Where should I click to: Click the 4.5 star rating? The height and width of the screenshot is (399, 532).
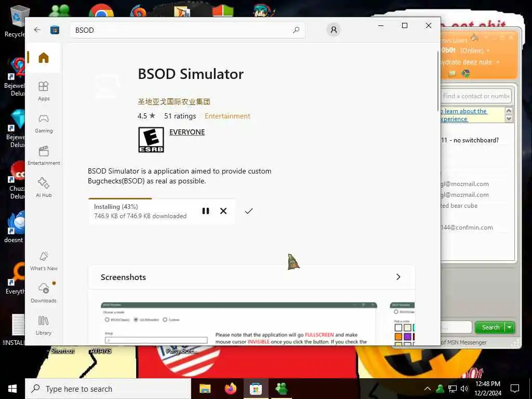(x=146, y=116)
